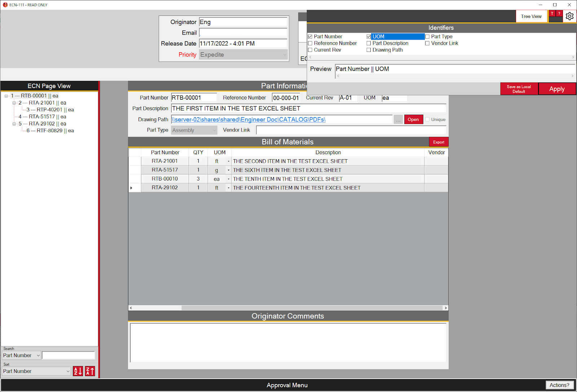Open UOM dropdown for RTA-21001 row

tap(228, 161)
